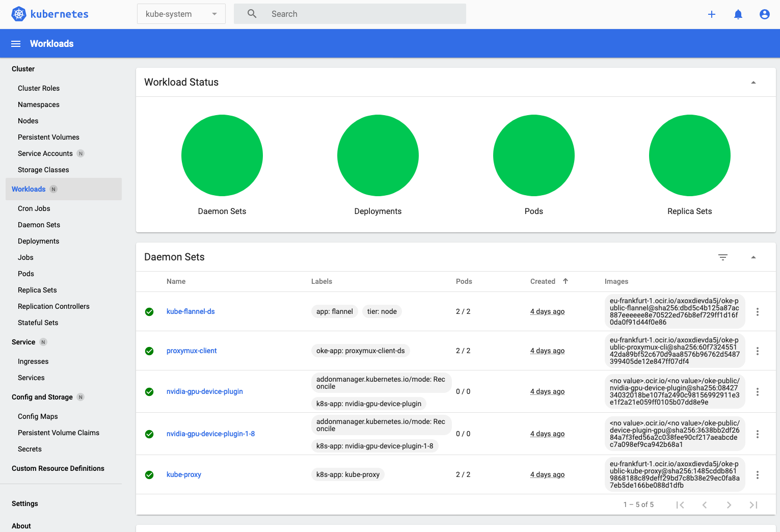
Task: Click 'oke-app: proxymux-client-ds' label chip
Action: point(361,351)
